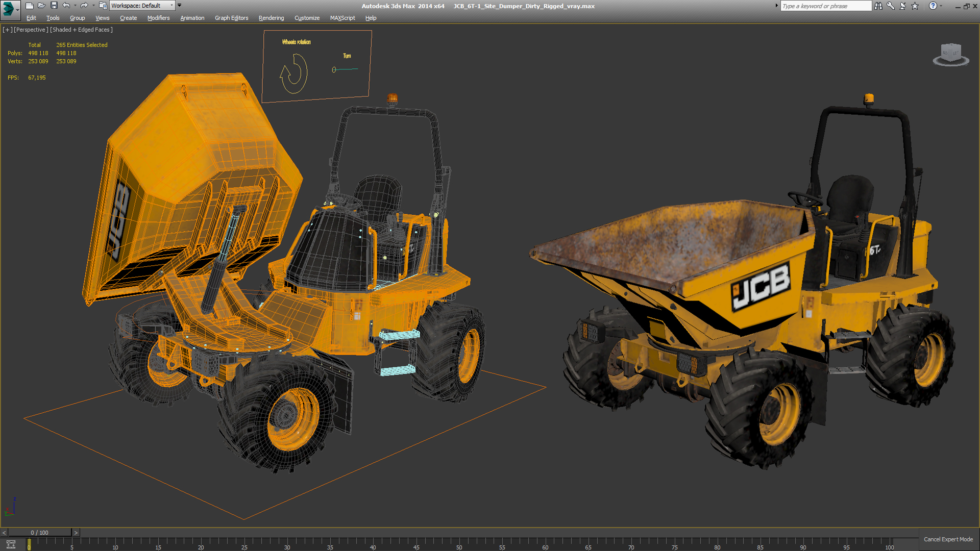Image resolution: width=980 pixels, height=551 pixels.
Task: Click the Total polys value 498 118
Action: tap(38, 53)
